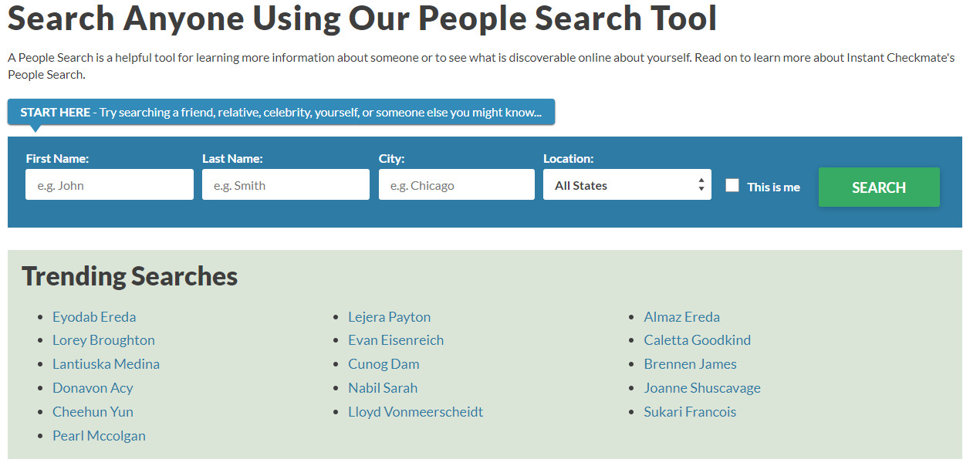
Task: Click the Donavon Acy link
Action: (x=93, y=388)
